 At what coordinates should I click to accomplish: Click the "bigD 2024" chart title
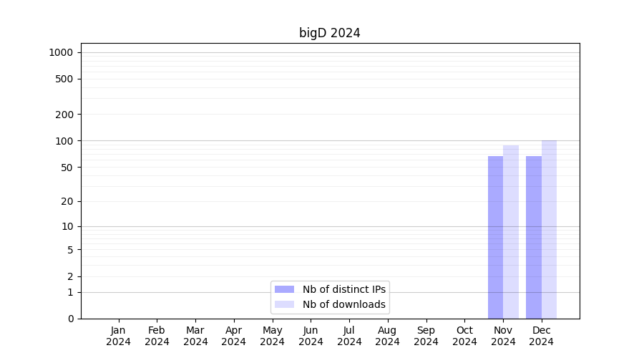pos(330,33)
